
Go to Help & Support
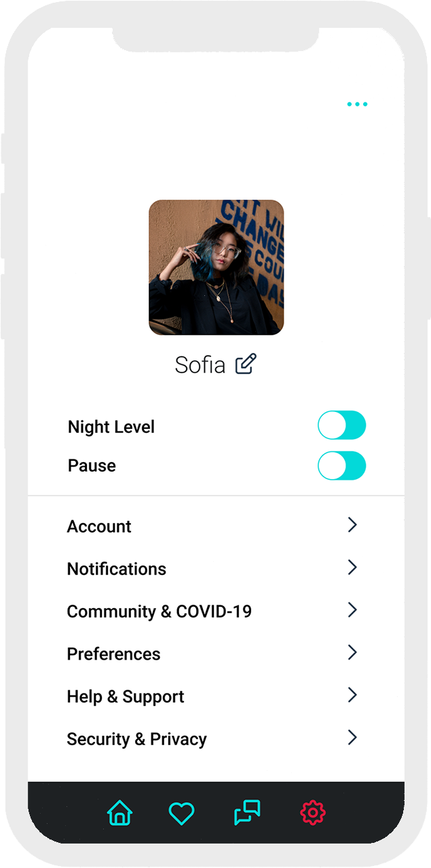(x=126, y=697)
